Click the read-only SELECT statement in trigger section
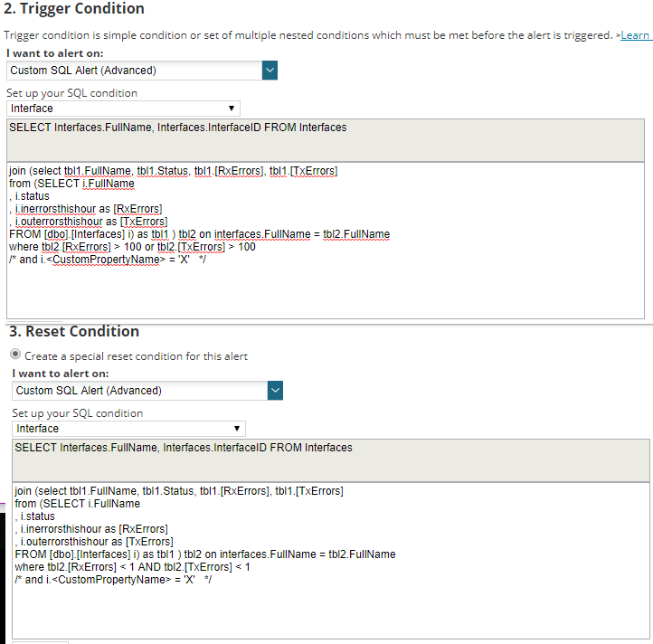The image size is (653, 644). click(177, 128)
